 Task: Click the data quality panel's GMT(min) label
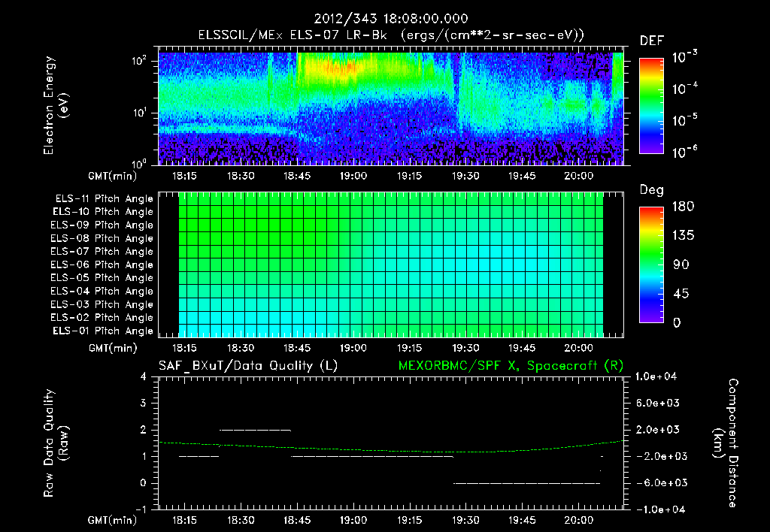(113, 520)
